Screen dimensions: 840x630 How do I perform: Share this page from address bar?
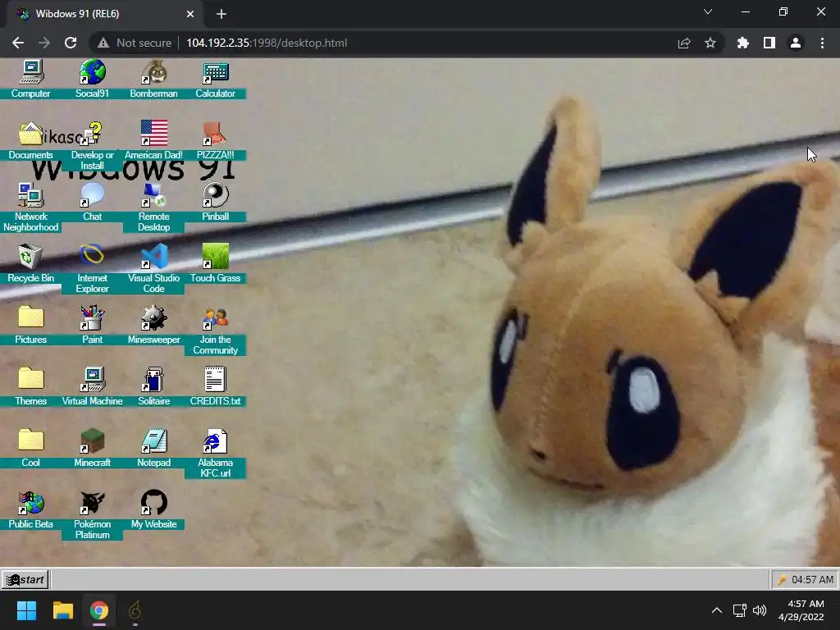pyautogui.click(x=684, y=43)
